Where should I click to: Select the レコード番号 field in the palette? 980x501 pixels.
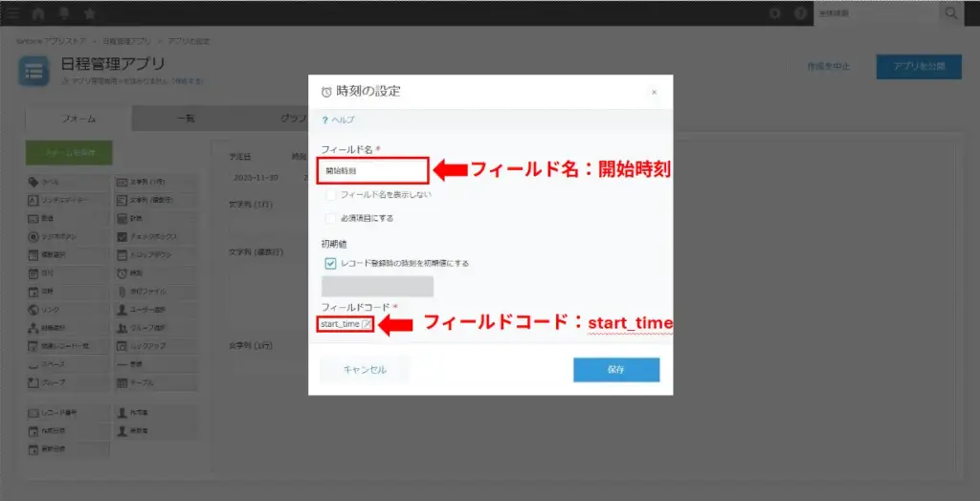68,412
